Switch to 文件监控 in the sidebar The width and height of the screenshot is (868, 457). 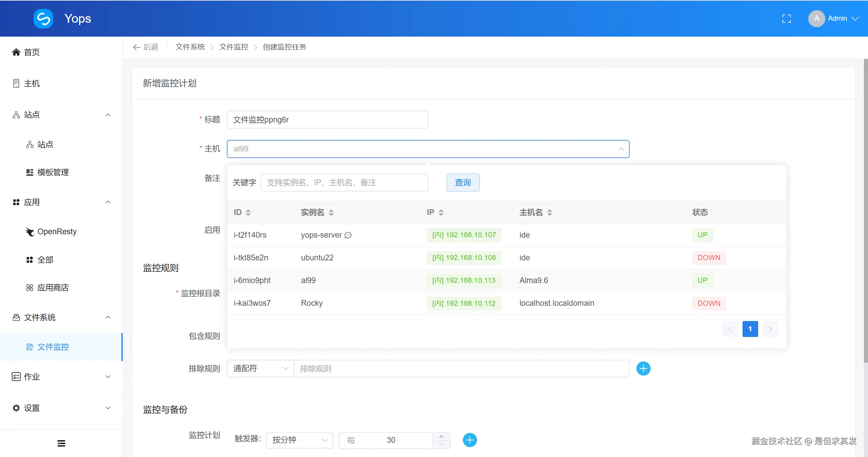(53, 346)
